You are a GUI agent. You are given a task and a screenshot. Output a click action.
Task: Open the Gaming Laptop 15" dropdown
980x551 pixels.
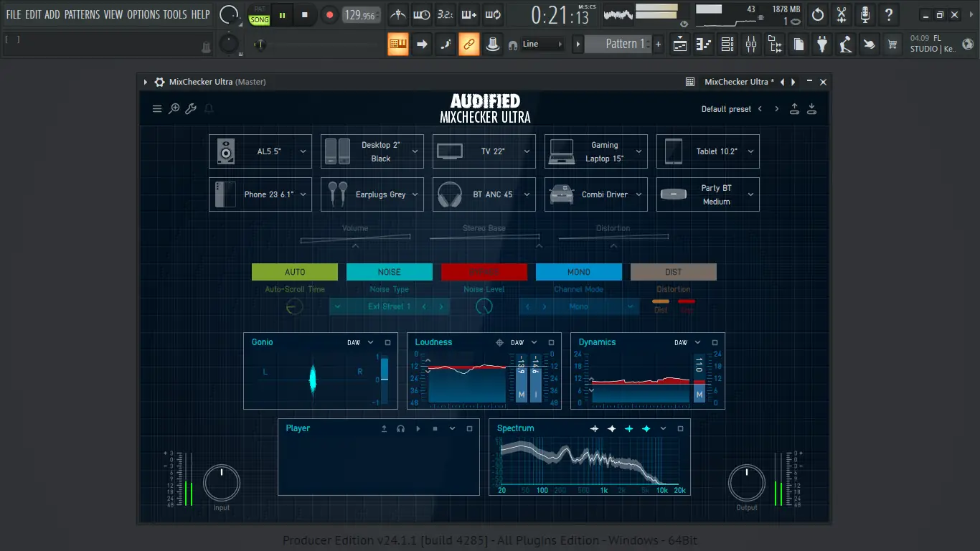coord(639,151)
